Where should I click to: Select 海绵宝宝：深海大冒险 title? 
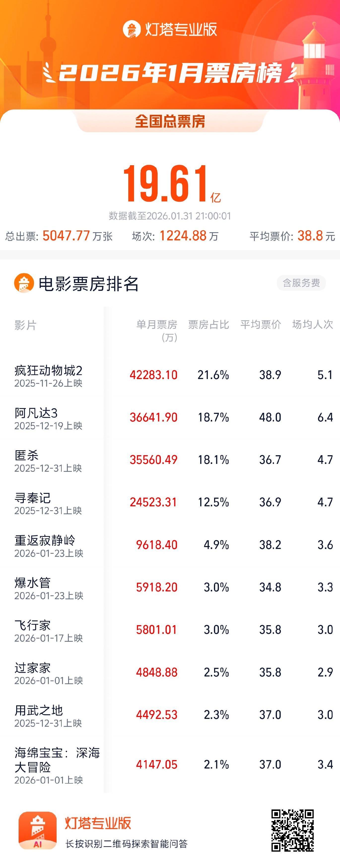coord(57,760)
